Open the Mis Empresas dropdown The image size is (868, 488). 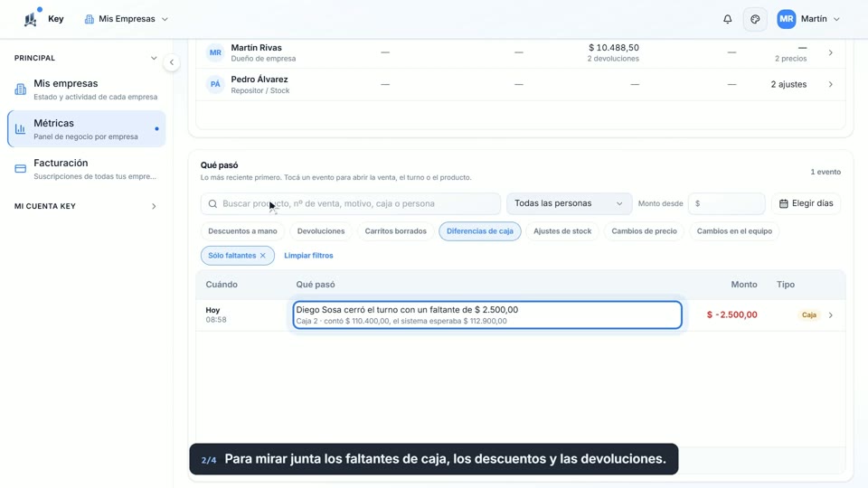[x=127, y=19]
